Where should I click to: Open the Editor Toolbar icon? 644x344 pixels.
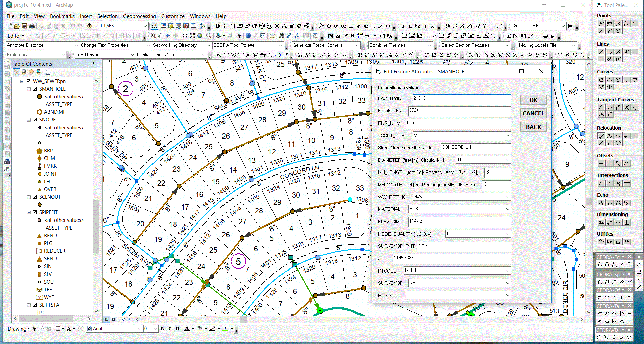(154, 26)
